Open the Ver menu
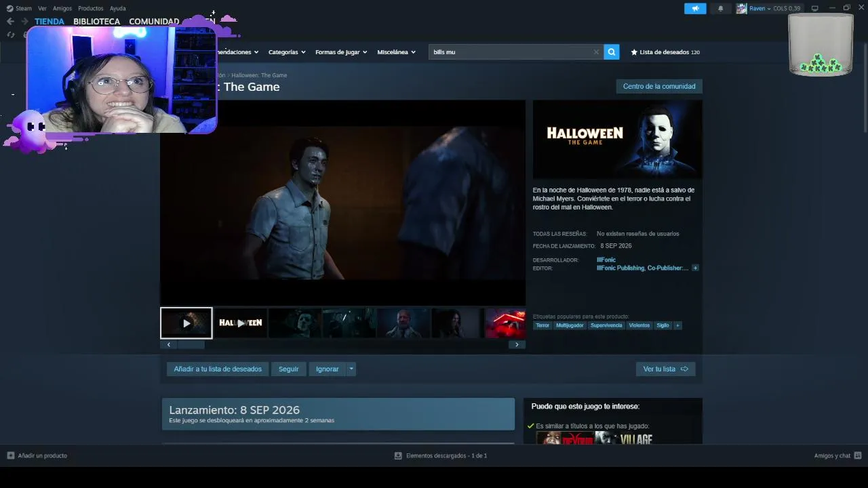Viewport: 868px width, 488px height. (x=42, y=8)
